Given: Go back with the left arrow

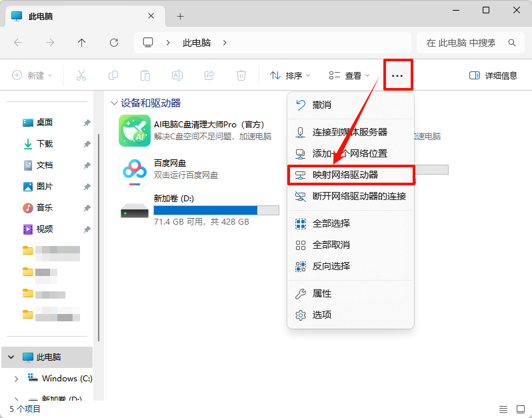Looking at the screenshot, I should pyautogui.click(x=18, y=43).
